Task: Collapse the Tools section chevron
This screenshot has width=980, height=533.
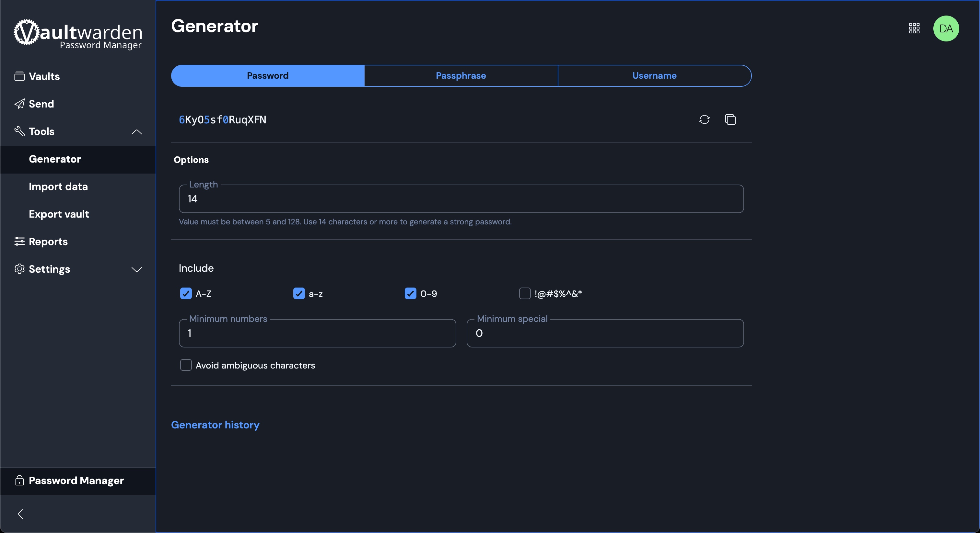Action: tap(136, 132)
